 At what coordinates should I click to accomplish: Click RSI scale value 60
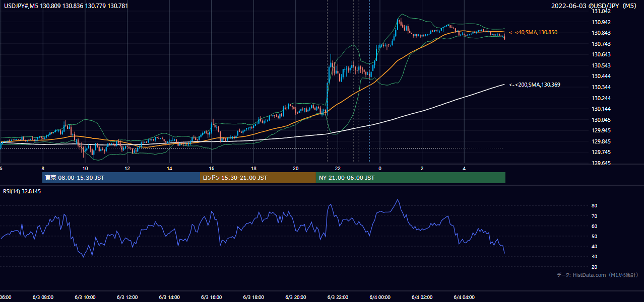[x=595, y=226]
